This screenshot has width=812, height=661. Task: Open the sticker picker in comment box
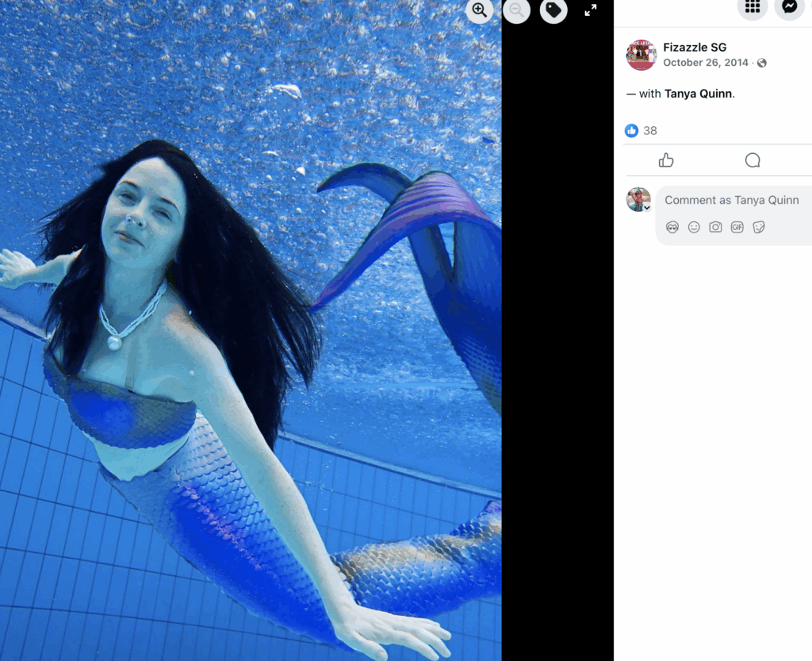point(759,228)
